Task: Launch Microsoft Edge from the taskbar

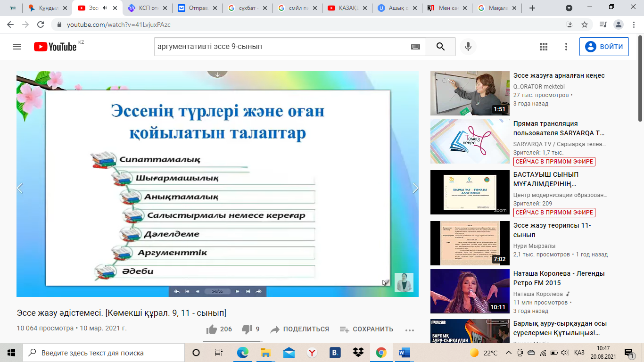Action: (242, 353)
